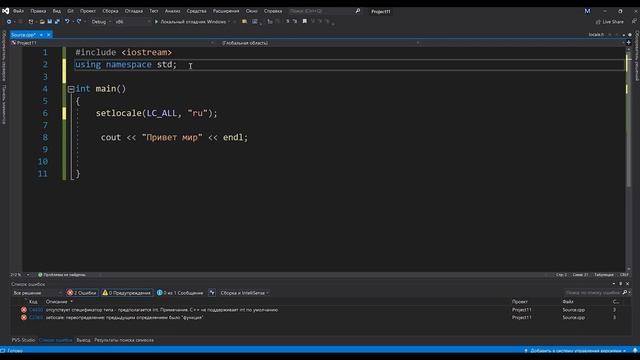640x360 pixels.
Task: Open the Средства menu
Action: (x=196, y=11)
